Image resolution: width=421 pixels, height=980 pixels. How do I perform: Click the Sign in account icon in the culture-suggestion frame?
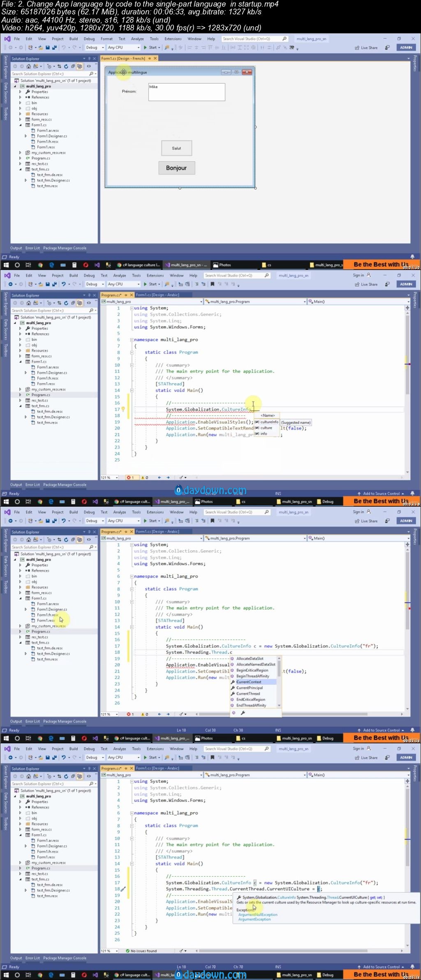click(x=368, y=275)
